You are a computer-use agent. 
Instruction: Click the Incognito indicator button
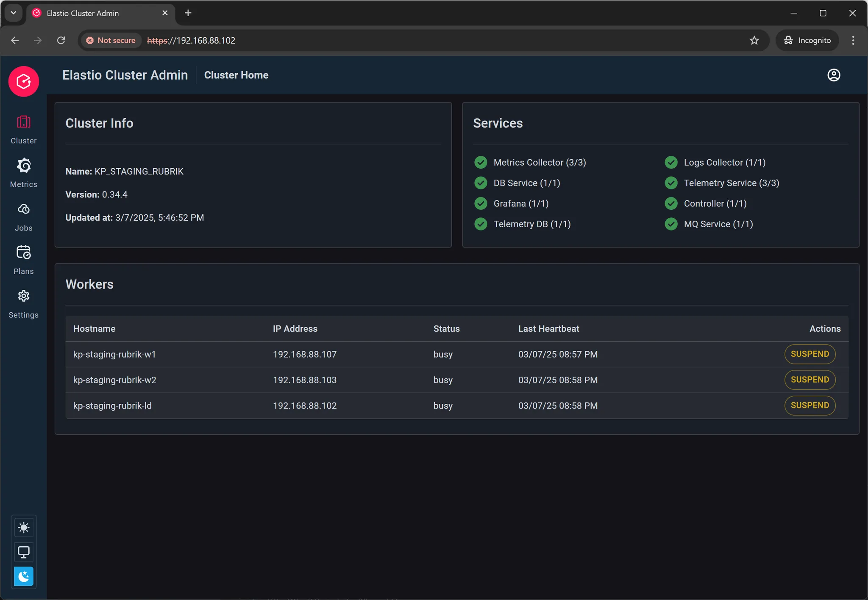[807, 40]
